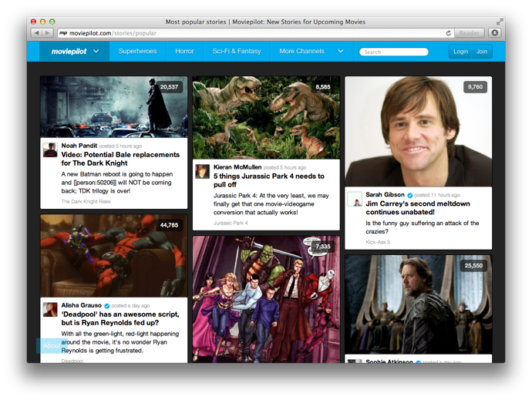This screenshot has width=532, height=400.
Task: Open the Kieran McMullen author link
Action: pyautogui.click(x=237, y=167)
